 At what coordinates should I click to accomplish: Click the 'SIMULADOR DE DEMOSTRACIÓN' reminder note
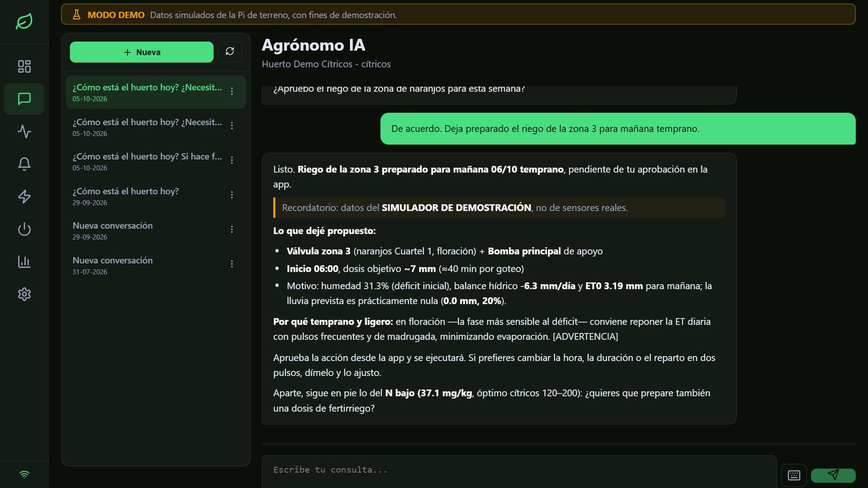pyautogui.click(x=499, y=208)
